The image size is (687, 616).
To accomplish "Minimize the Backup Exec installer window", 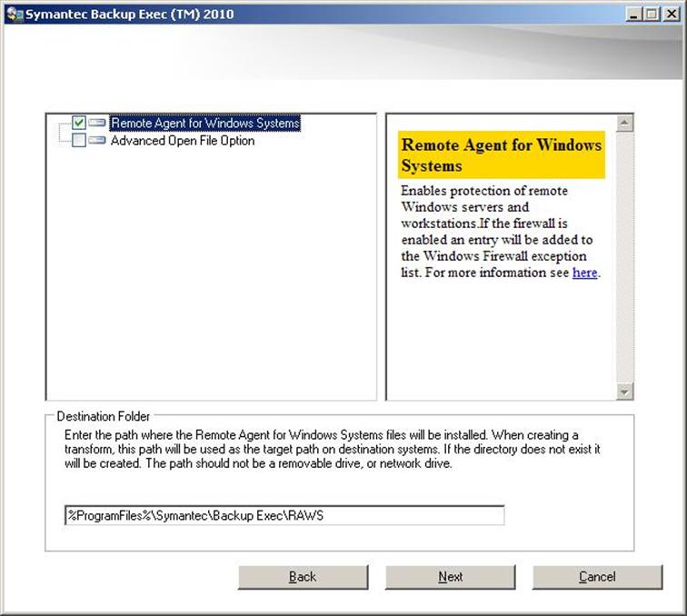I will 633,15.
